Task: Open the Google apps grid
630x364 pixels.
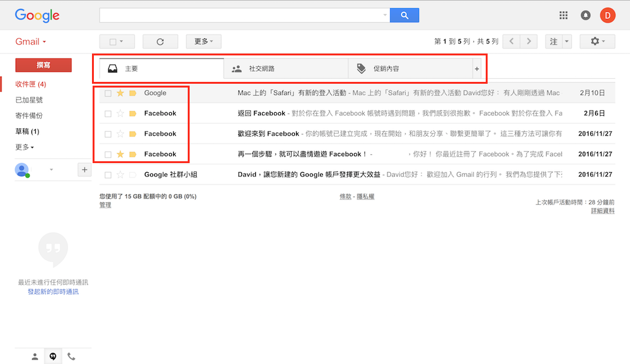Action: click(564, 15)
